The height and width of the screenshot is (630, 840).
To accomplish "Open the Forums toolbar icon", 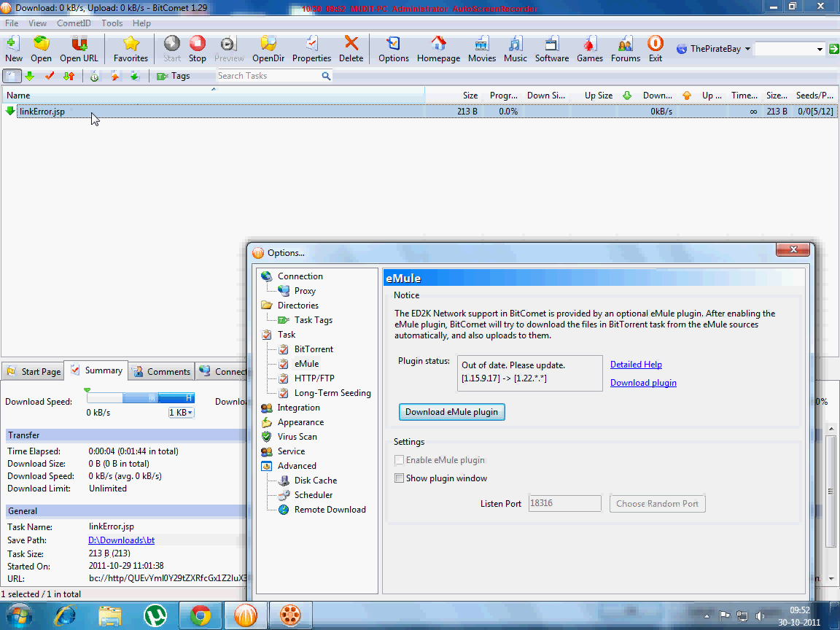I will 626,48.
